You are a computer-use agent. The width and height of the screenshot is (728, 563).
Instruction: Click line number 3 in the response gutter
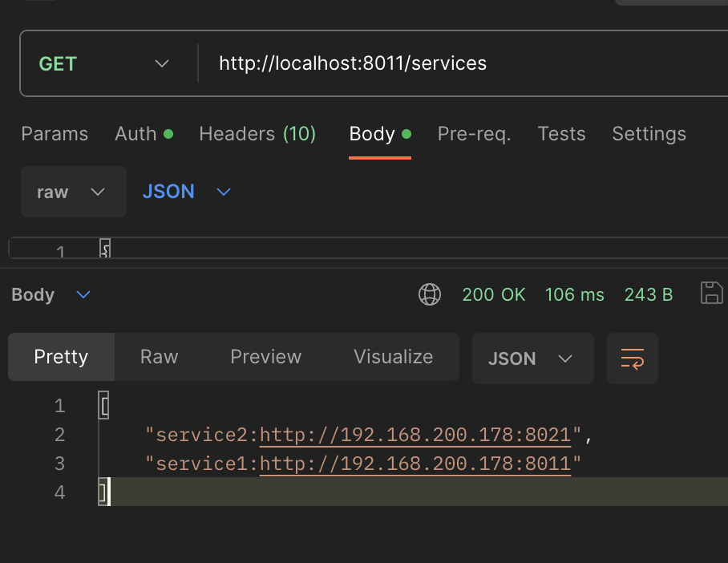click(x=59, y=464)
